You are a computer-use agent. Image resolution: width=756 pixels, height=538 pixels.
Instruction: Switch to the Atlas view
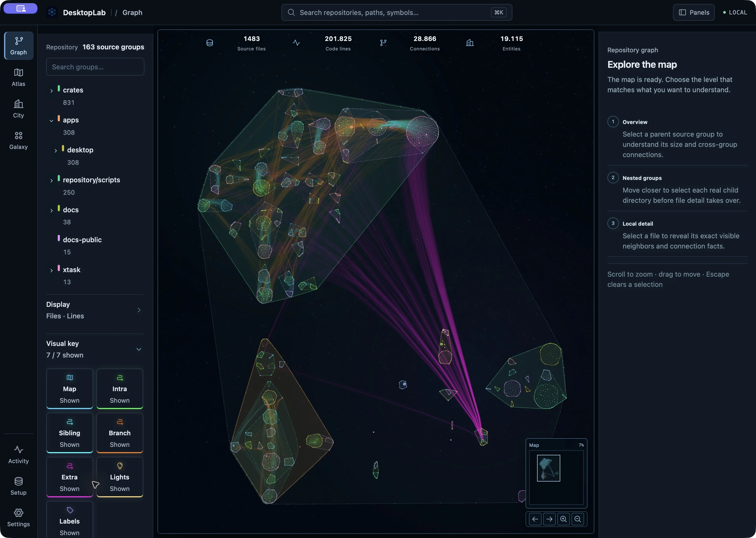19,77
